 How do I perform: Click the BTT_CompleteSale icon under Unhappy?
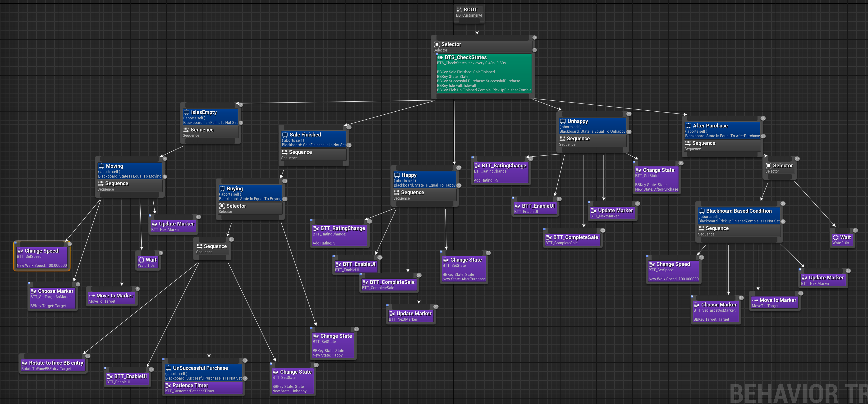(x=549, y=237)
